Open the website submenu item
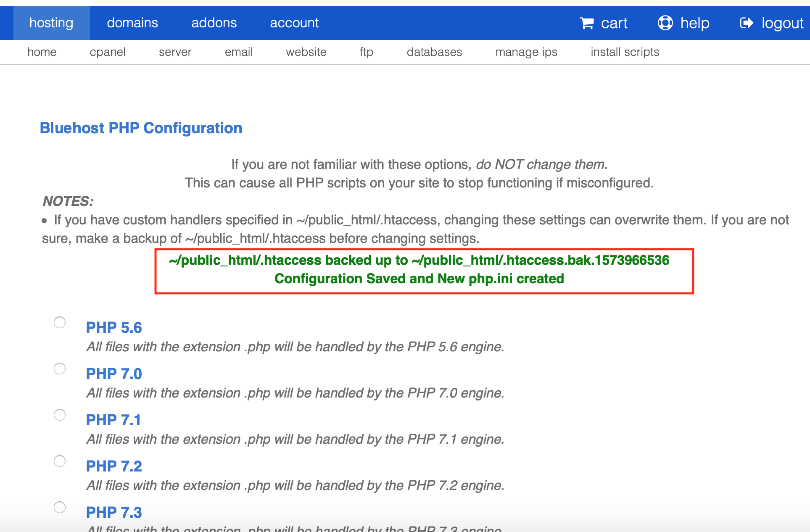810x532 pixels. coord(306,52)
